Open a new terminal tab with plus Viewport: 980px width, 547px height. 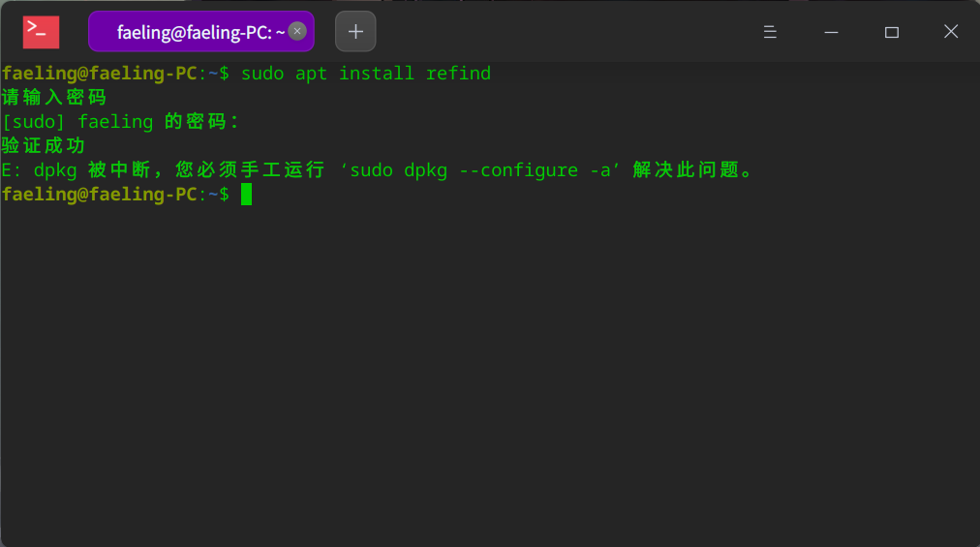tap(355, 32)
